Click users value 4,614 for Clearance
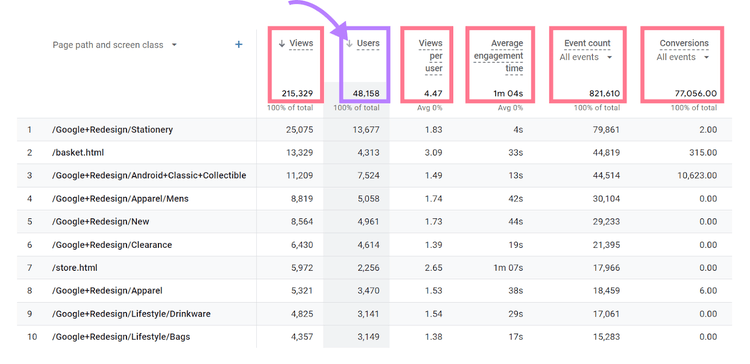Image resolution: width=750 pixels, height=364 pixels. [x=368, y=244]
